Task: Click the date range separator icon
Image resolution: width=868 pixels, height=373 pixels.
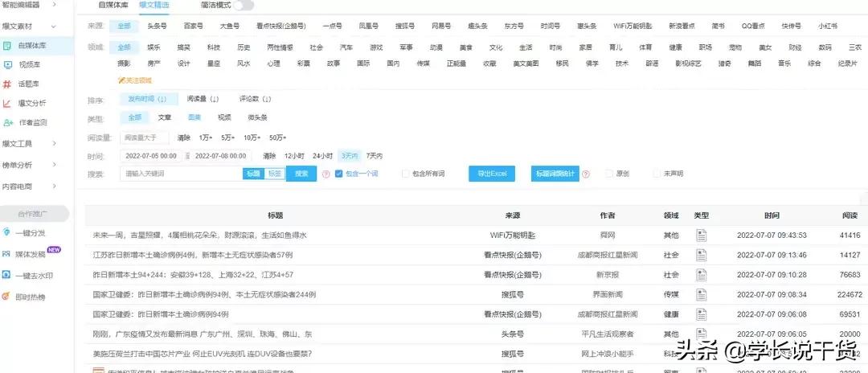Action: click(x=187, y=156)
